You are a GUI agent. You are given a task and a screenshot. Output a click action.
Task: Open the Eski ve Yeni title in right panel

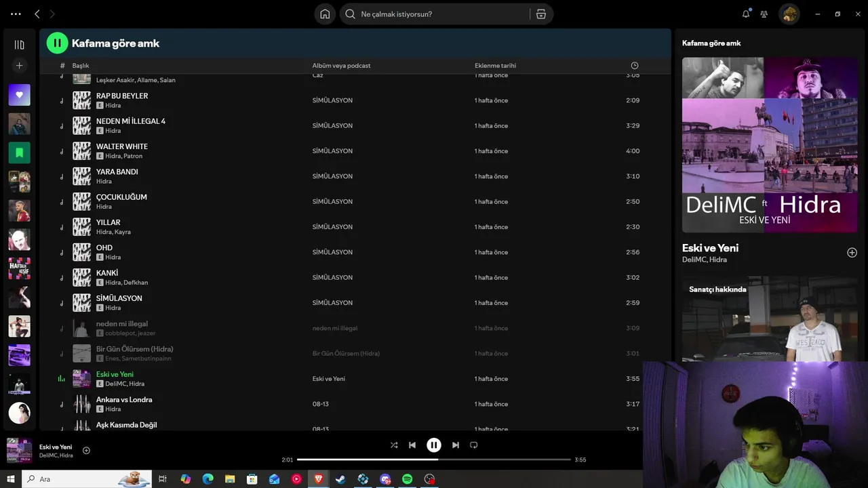(x=710, y=248)
